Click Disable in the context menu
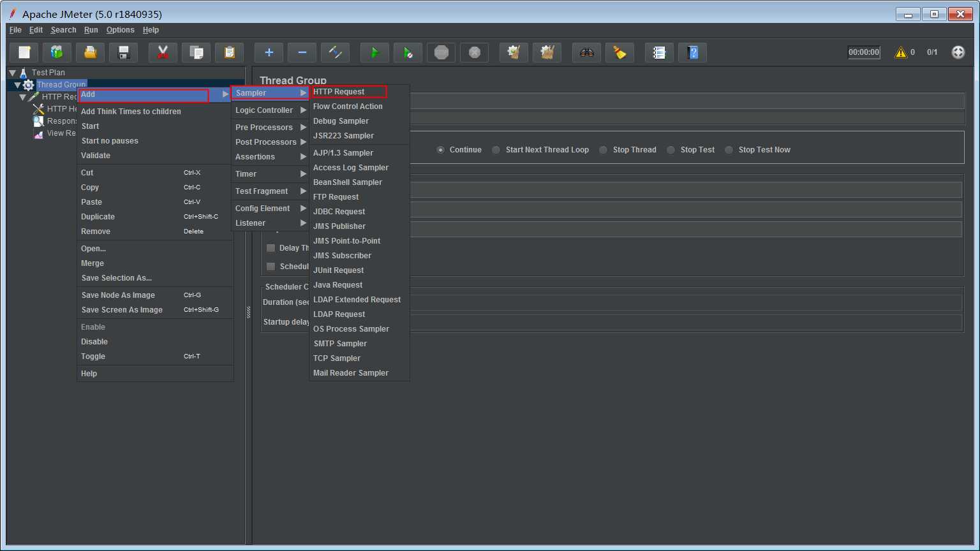The image size is (980, 551). tap(155, 342)
